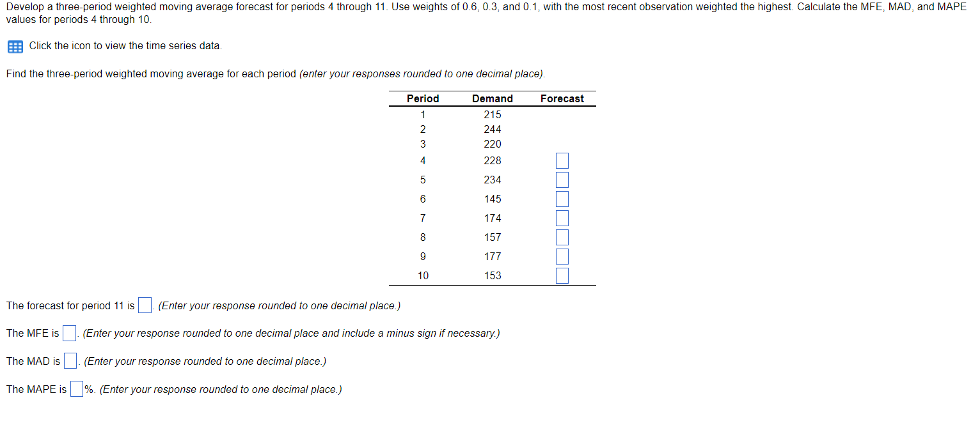The width and height of the screenshot is (980, 423).
Task: Click the Forecast column header
Action: click(x=562, y=98)
